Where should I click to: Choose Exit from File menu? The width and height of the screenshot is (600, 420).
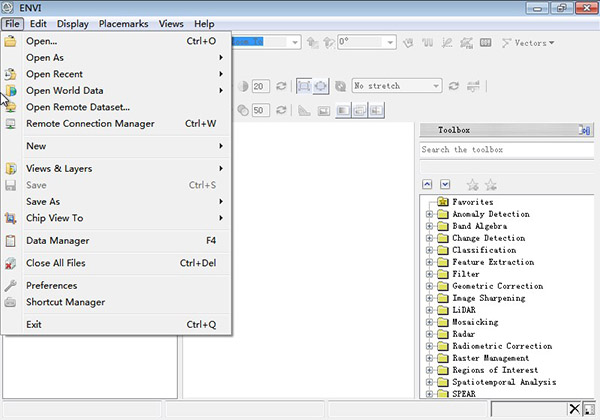(116, 325)
